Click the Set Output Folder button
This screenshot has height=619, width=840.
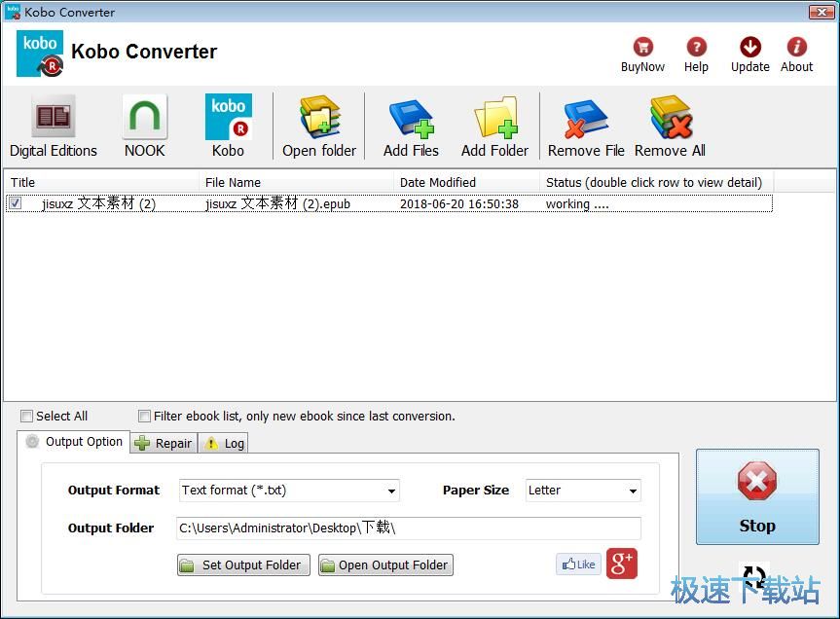[243, 564]
